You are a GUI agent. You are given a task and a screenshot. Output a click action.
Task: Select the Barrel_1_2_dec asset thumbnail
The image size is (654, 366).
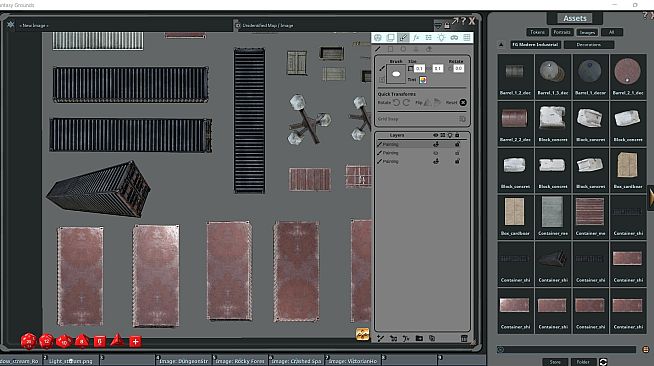515,76
